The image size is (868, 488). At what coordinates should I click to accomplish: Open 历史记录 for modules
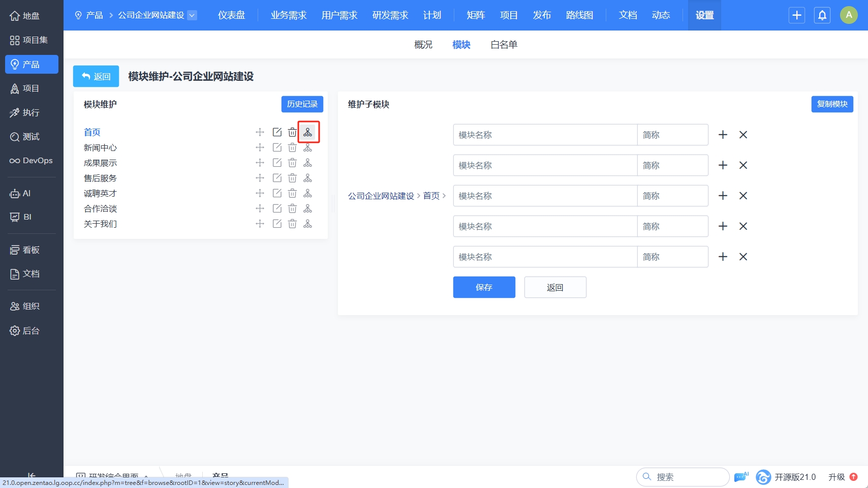(x=302, y=104)
